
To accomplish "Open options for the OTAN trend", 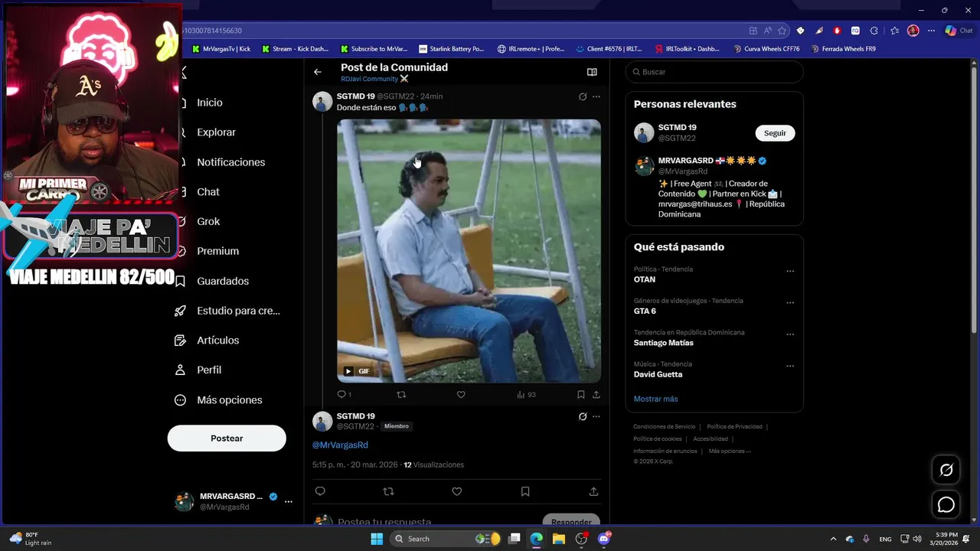I will pyautogui.click(x=790, y=271).
